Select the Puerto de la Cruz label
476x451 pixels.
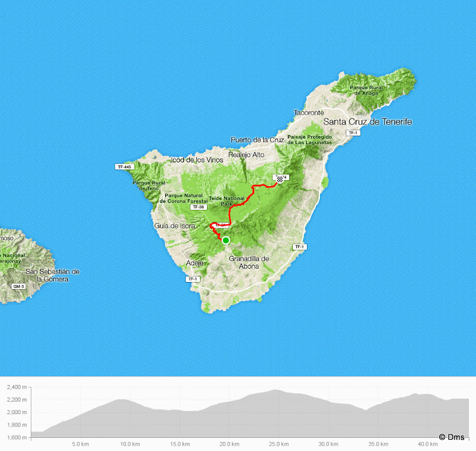[x=258, y=140]
